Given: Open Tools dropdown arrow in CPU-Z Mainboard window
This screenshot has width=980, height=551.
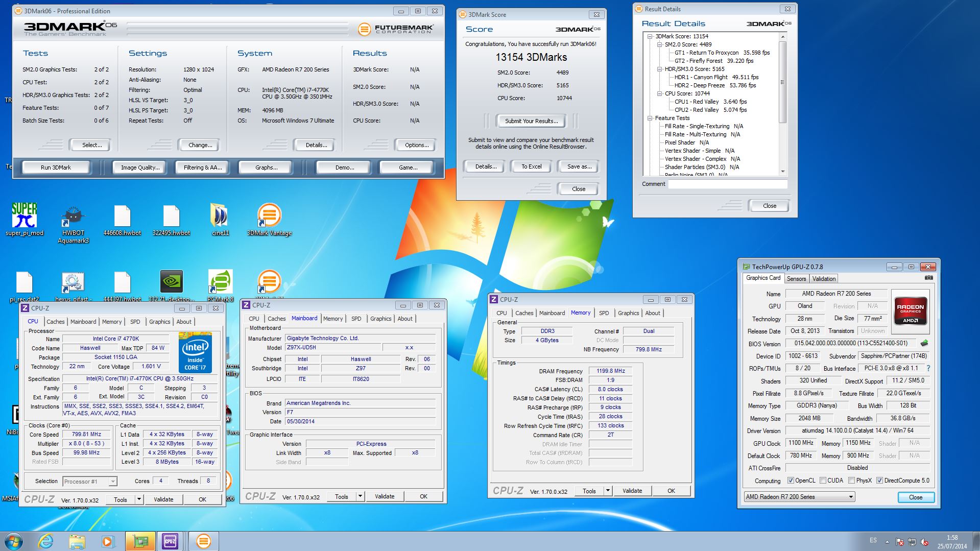Looking at the screenshot, I should click(360, 496).
